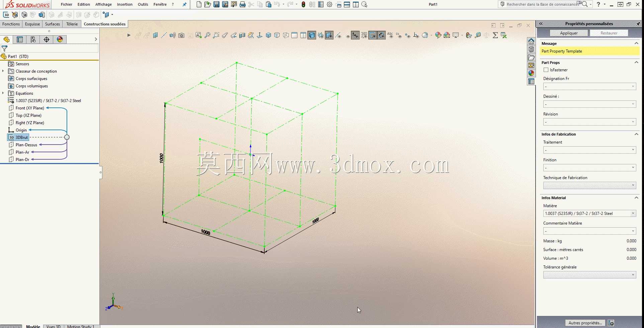This screenshot has height=328, width=644.
Task: Click the Normal To view orientation icon
Action: coord(259,35)
